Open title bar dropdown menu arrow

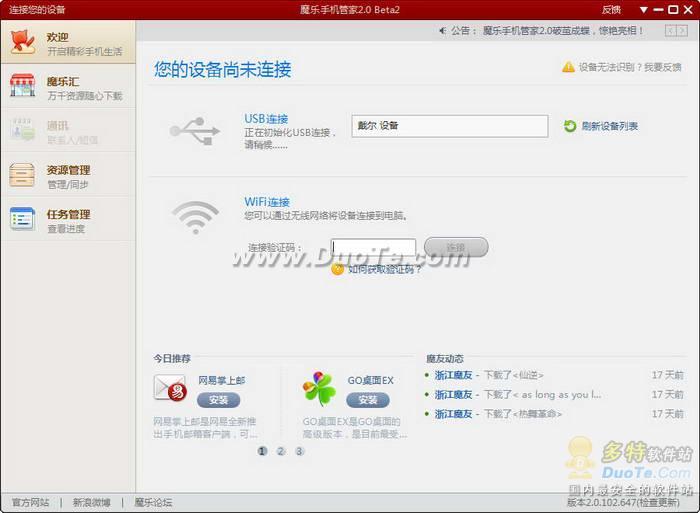[x=643, y=9]
